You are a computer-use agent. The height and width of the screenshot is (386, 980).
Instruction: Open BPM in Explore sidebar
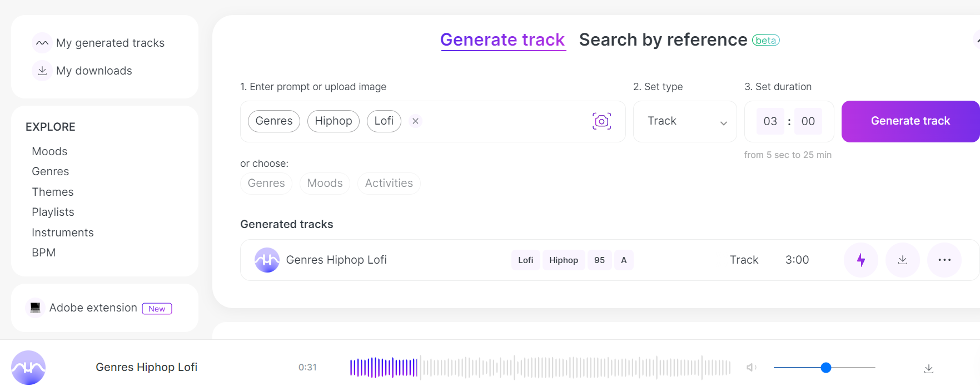[x=44, y=253]
